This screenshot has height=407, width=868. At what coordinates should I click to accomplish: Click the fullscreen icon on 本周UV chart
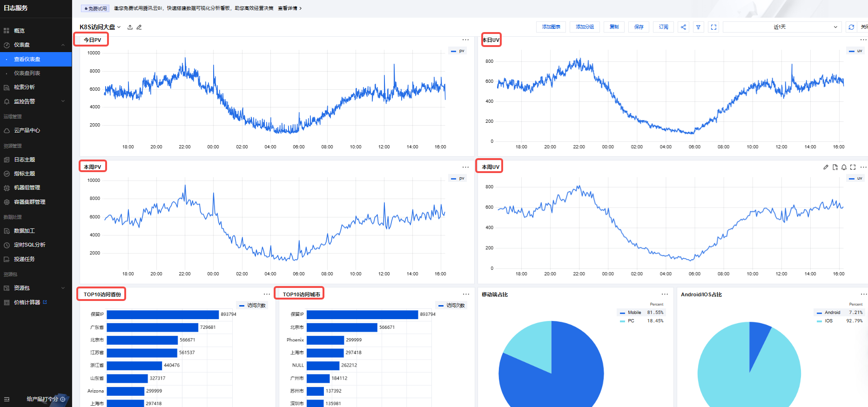pos(853,167)
